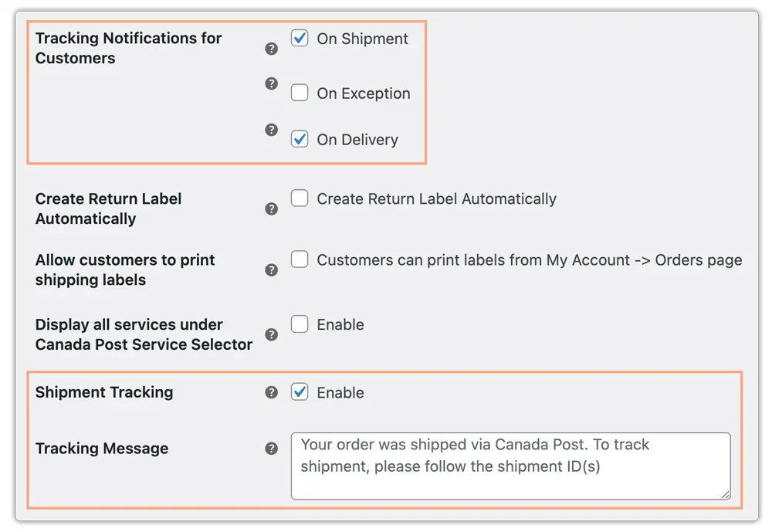The height and width of the screenshot is (532, 772).
Task: Show help for Canada Post Service Selector setting
Action: coord(271,334)
